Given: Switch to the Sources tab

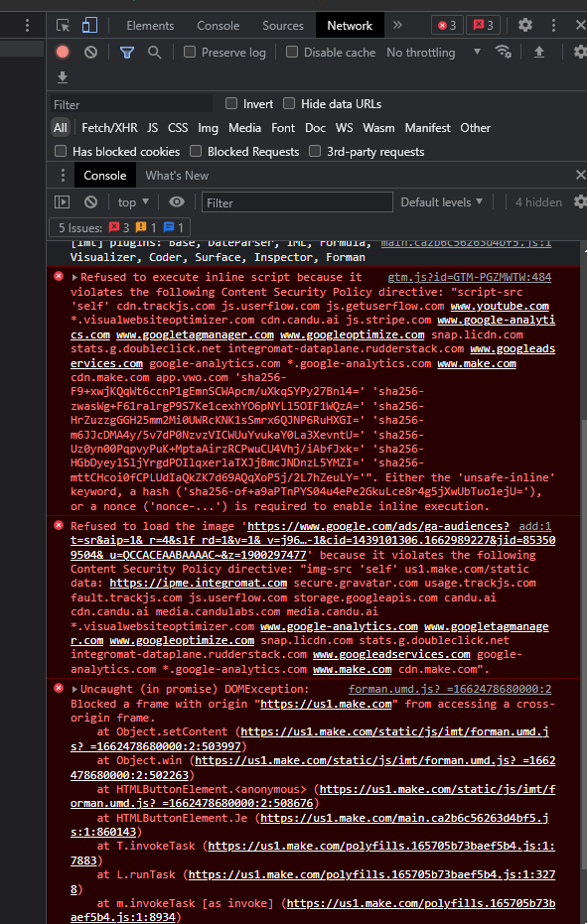Looking at the screenshot, I should [x=283, y=26].
